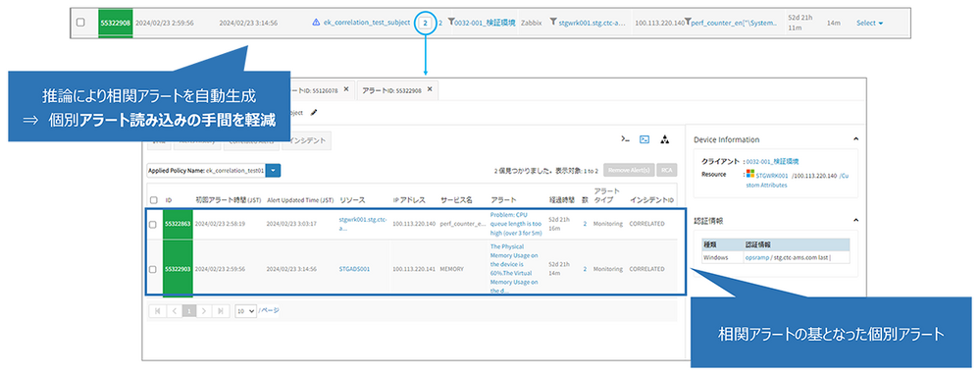
Task: Close the アラートID: 55322908 tab
Action: tap(430, 89)
